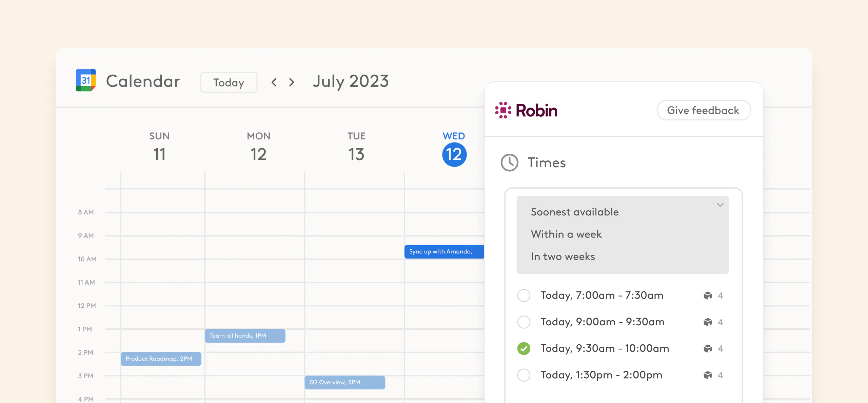
Task: Click room capacity icon for 1:30pm slot
Action: [708, 375]
